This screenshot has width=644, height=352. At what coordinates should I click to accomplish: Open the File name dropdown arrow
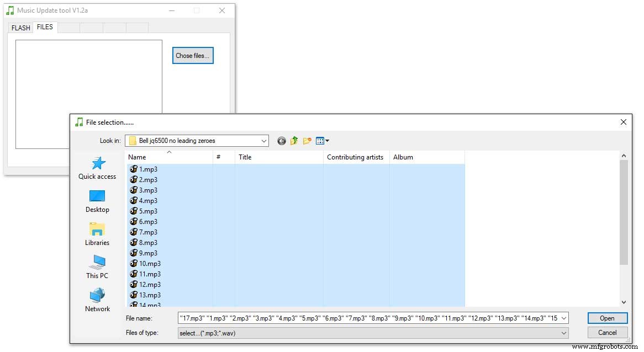click(564, 318)
